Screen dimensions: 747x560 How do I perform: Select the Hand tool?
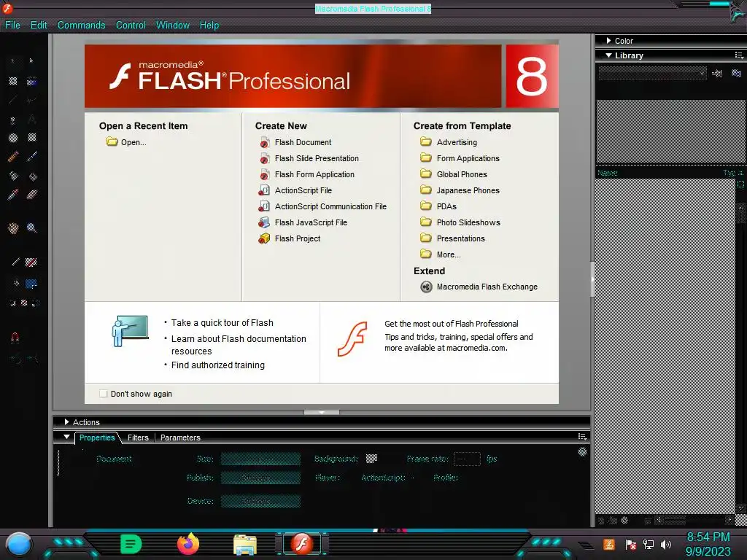point(13,228)
